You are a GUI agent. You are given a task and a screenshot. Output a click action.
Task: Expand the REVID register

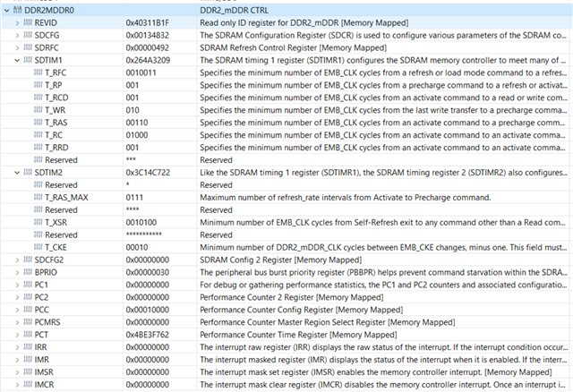[17, 23]
